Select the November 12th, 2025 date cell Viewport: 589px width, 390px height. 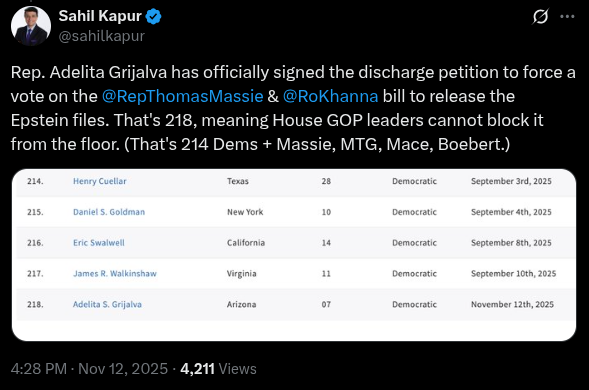click(512, 304)
